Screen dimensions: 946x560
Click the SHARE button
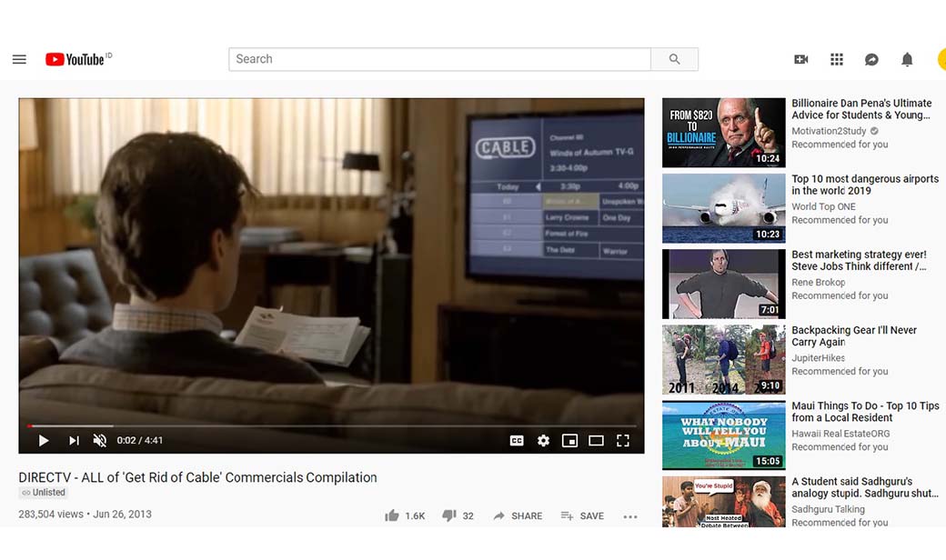pos(518,516)
